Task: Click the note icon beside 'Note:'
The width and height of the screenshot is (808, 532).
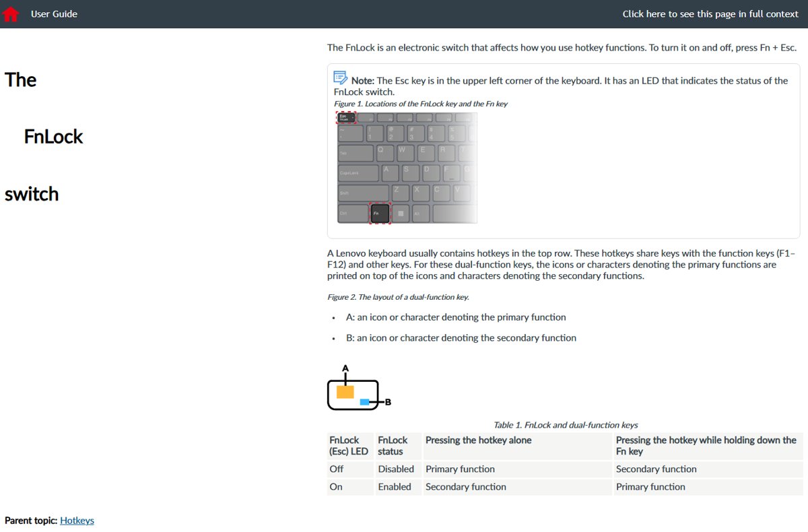Action: click(x=341, y=78)
